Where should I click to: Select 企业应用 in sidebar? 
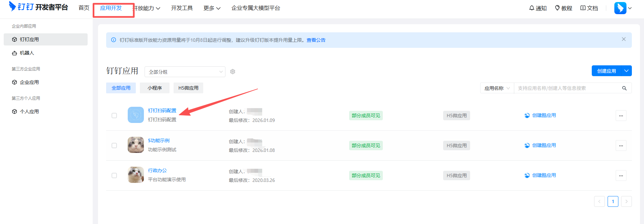pos(45,82)
